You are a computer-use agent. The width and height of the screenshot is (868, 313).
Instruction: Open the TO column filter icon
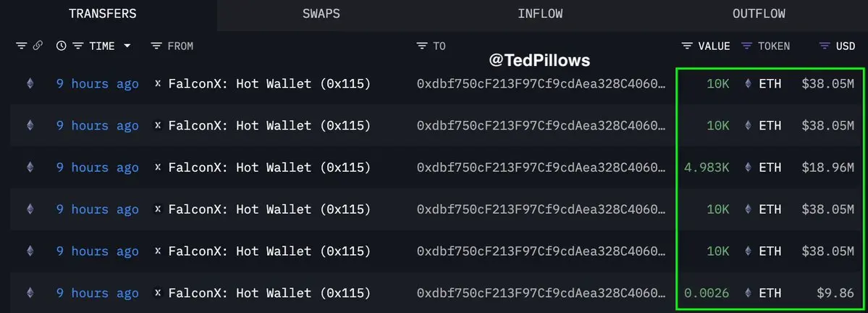click(x=422, y=46)
